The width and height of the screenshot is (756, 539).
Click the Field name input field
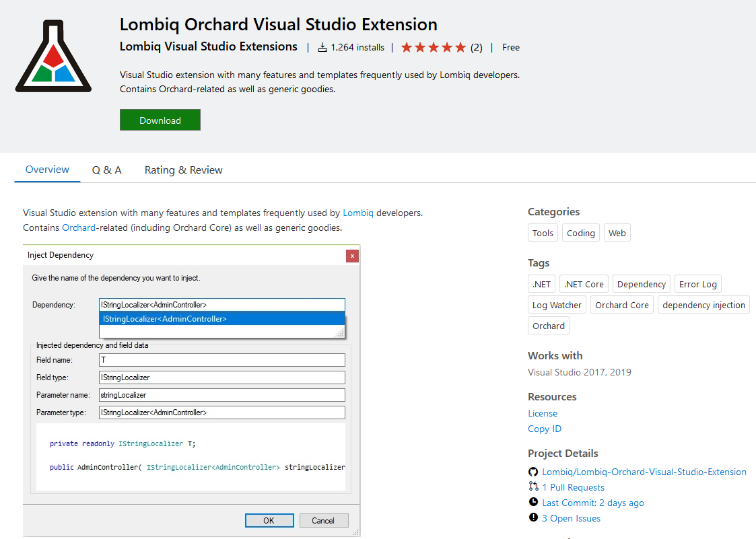[x=221, y=359]
